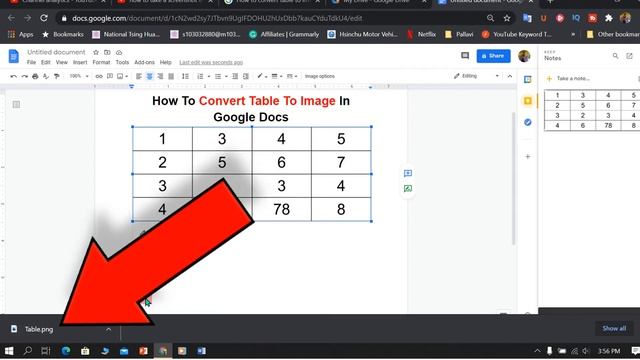Increase indent in toolbar
Image resolution: width=640 pixels, height=360 pixels.
pyautogui.click(x=246, y=76)
